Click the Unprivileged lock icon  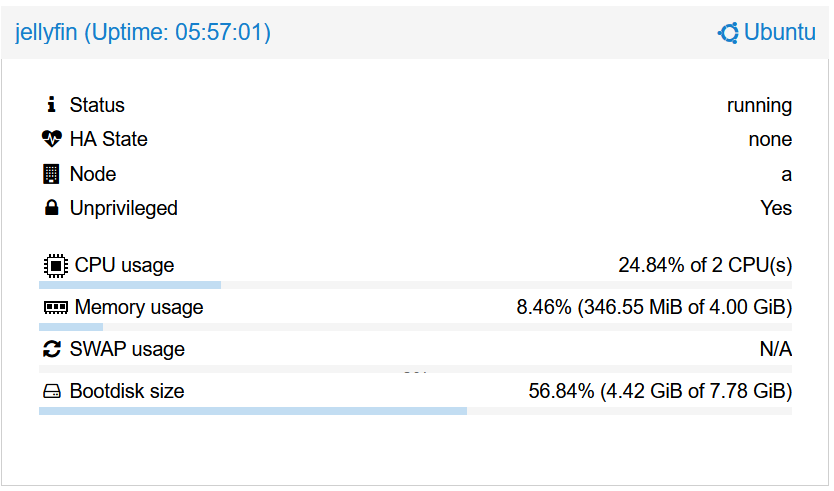click(52, 208)
